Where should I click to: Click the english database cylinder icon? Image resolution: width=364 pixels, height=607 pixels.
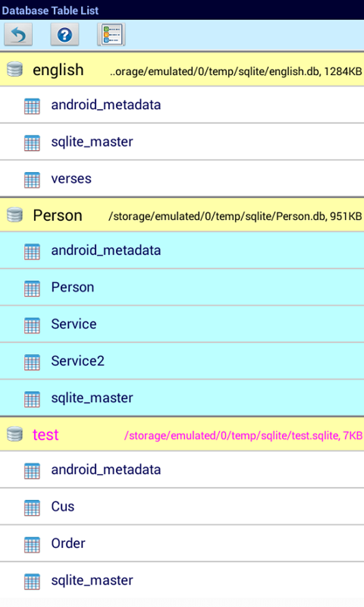coord(15,69)
